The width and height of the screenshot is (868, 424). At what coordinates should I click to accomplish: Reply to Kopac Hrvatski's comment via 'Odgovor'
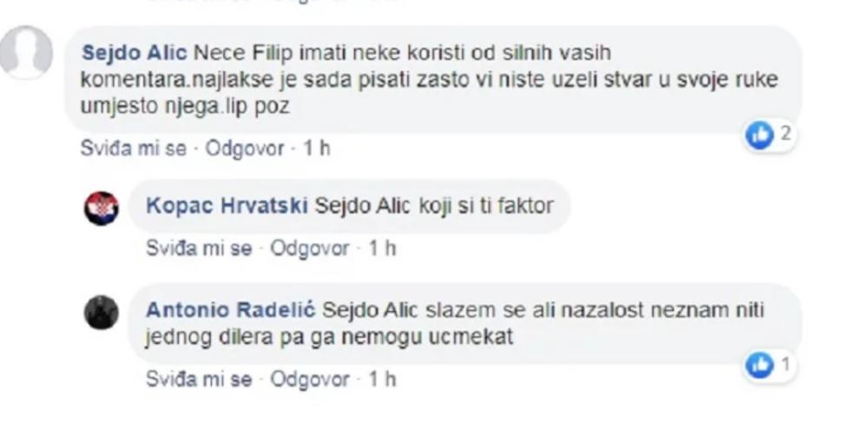[x=310, y=249]
